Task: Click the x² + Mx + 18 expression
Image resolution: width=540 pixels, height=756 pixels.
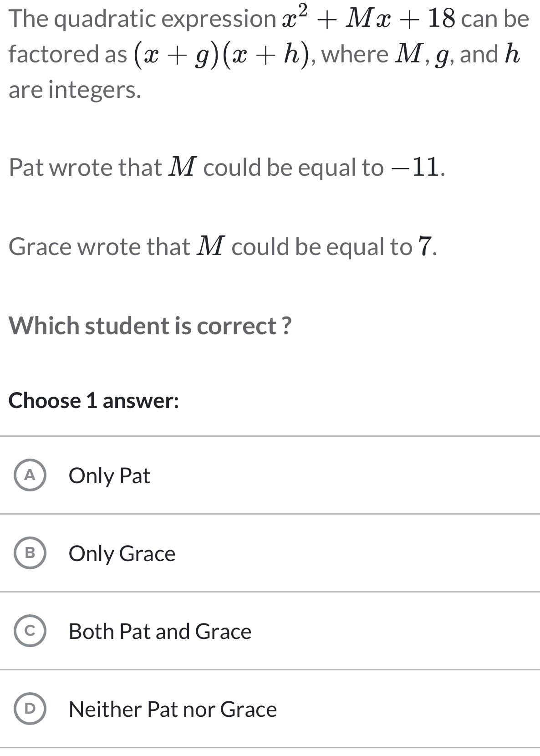Action: tap(368, 18)
